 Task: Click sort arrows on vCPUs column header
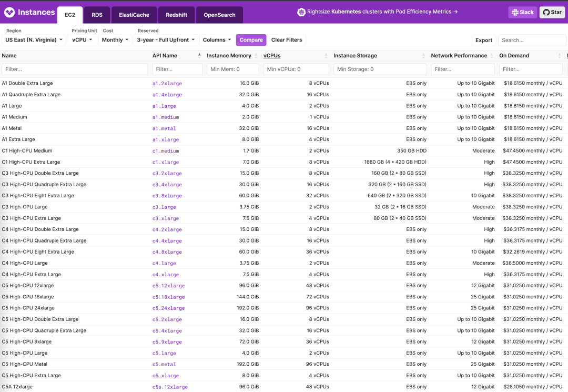[326, 56]
